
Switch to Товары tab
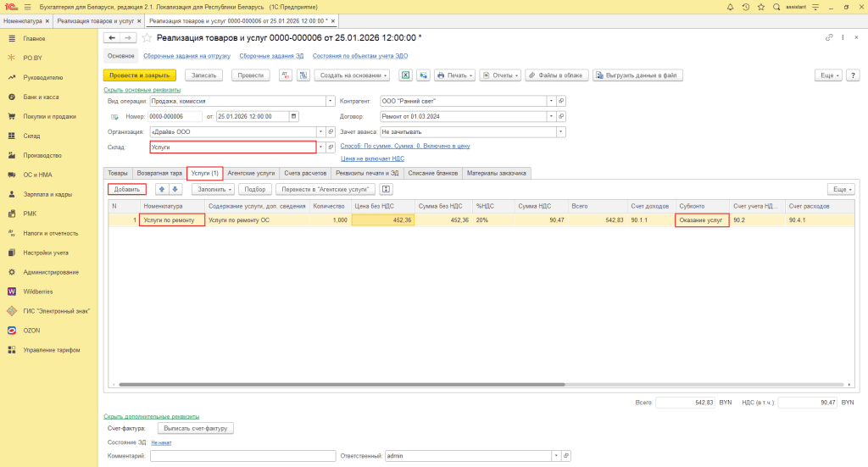tap(118, 173)
